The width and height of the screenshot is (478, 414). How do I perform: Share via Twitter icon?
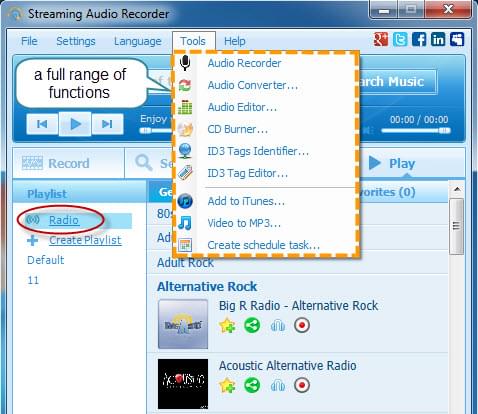pyautogui.click(x=400, y=39)
